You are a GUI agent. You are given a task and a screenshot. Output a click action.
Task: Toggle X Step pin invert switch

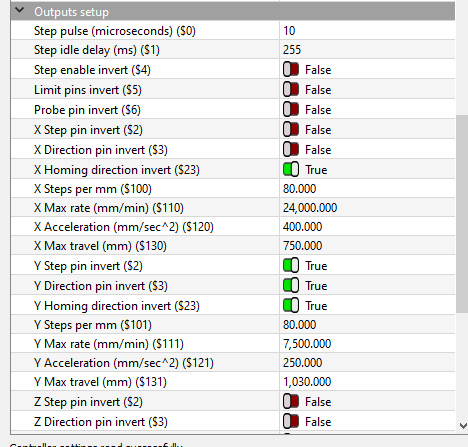click(x=291, y=130)
